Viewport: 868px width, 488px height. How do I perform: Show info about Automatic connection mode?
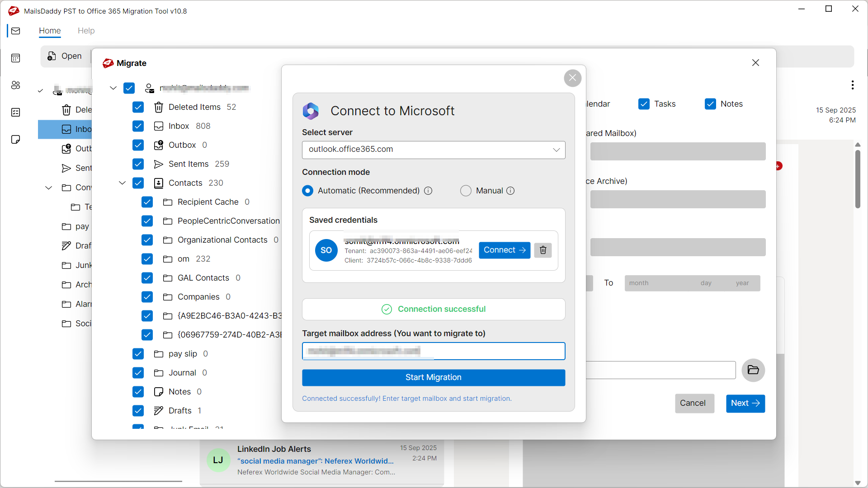428,191
